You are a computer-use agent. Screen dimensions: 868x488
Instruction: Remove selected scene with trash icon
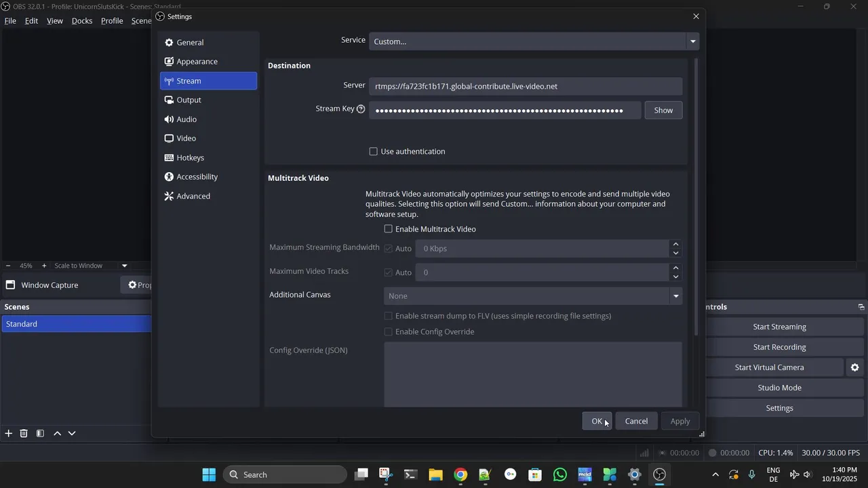[x=24, y=434]
